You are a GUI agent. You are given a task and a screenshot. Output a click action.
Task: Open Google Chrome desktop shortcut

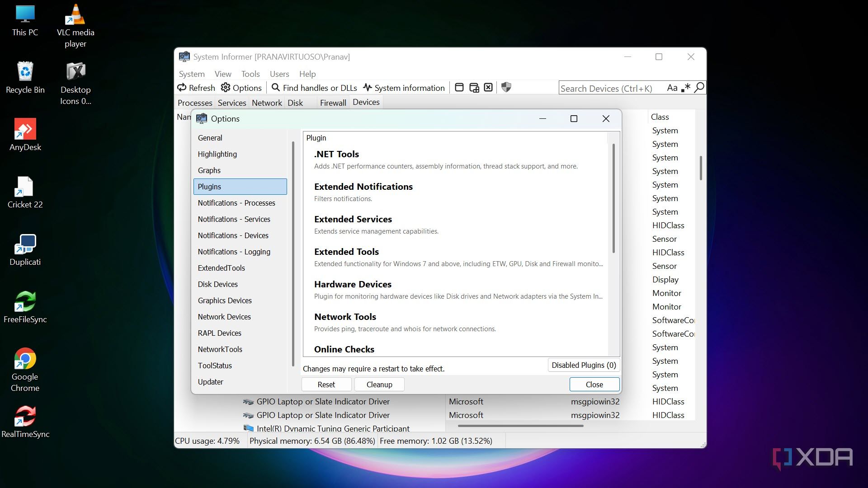coord(25,370)
